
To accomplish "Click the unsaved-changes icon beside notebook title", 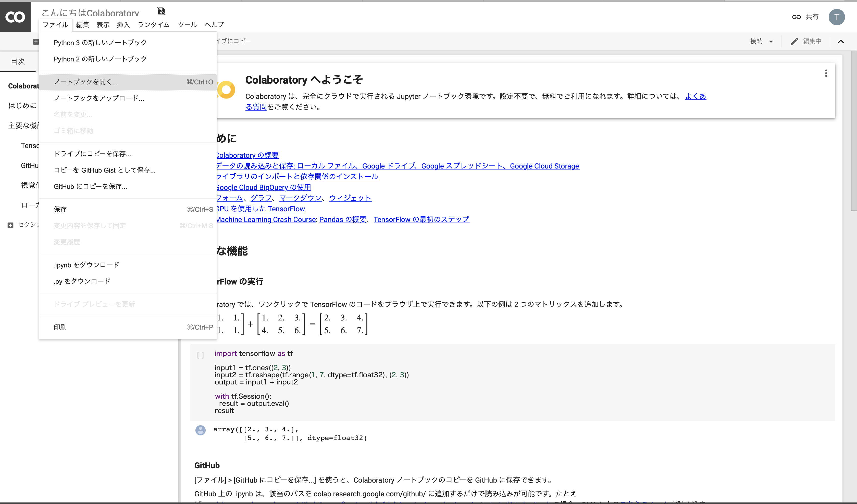I will tap(161, 11).
